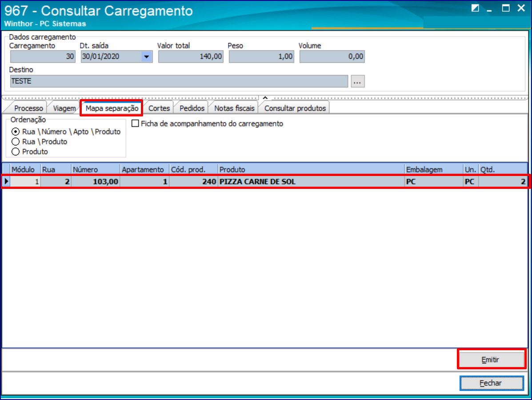Click the Número column header
This screenshot has height=400, width=532.
point(96,169)
